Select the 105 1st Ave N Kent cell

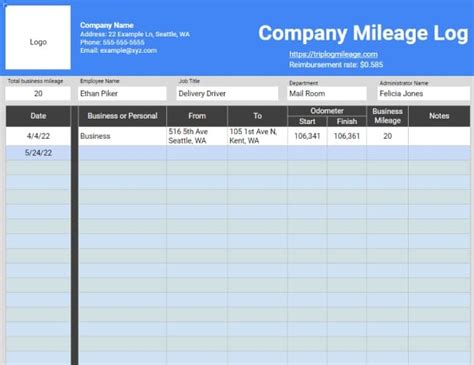tap(257, 136)
